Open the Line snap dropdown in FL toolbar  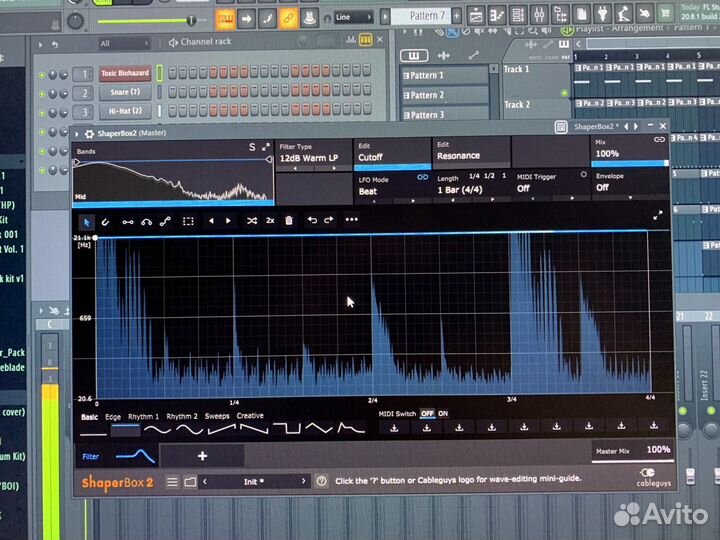[354, 17]
